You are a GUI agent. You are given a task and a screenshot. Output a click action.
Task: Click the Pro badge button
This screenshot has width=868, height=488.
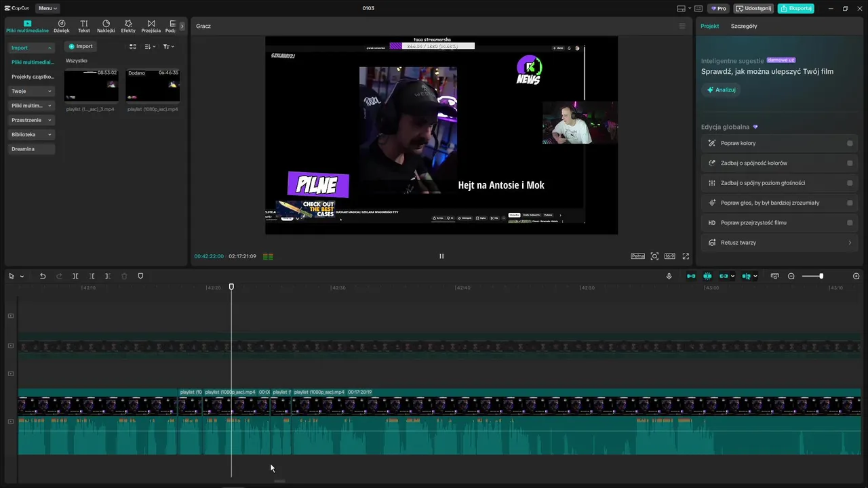pos(719,8)
